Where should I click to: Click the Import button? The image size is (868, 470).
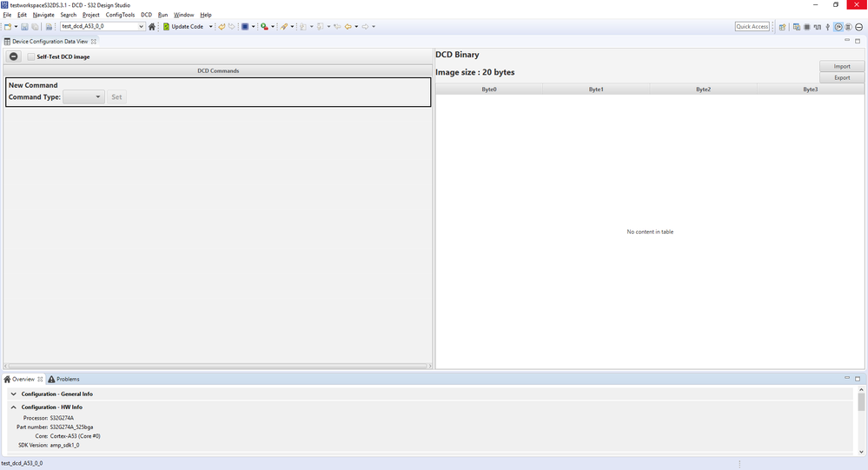[x=842, y=66]
